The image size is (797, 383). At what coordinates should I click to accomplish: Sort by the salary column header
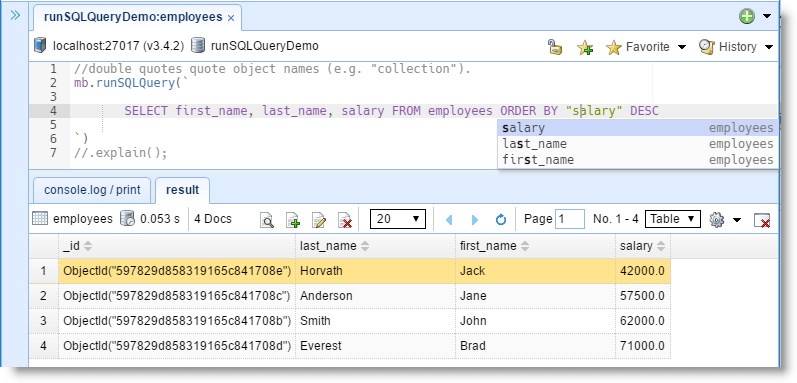click(x=643, y=246)
